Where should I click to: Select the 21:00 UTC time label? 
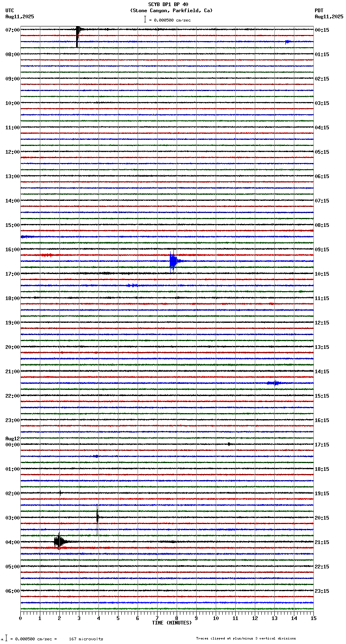point(13,372)
